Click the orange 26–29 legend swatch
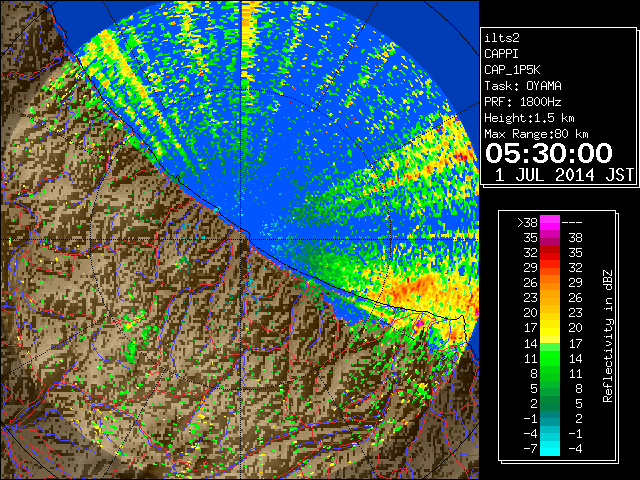640x480 pixels. tap(550, 283)
